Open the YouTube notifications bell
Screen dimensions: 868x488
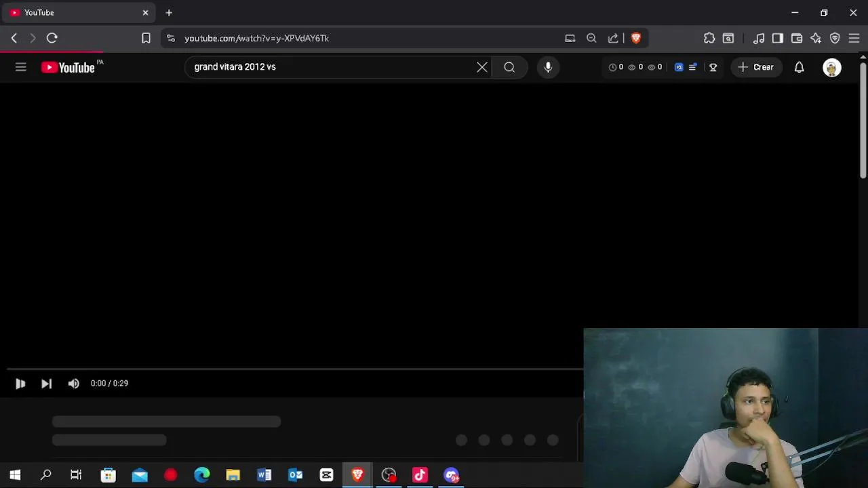pos(800,67)
